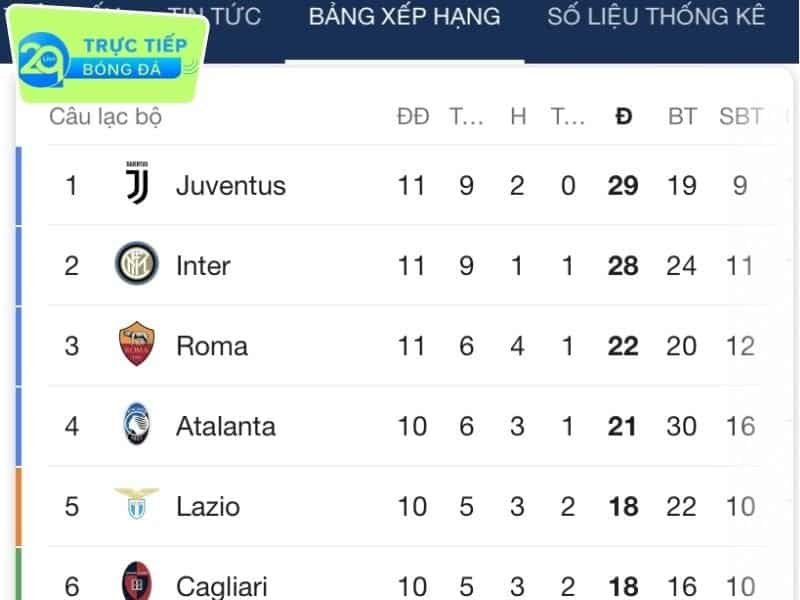The image size is (800, 600).
Task: Click the Roma club crest
Action: coord(136,343)
